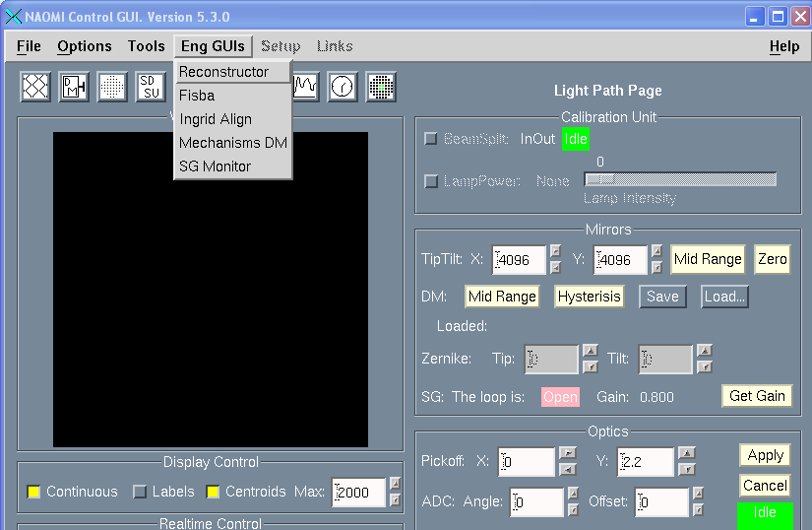Increase TipTilt X value with up arrow
The height and width of the screenshot is (530, 812).
555,251
